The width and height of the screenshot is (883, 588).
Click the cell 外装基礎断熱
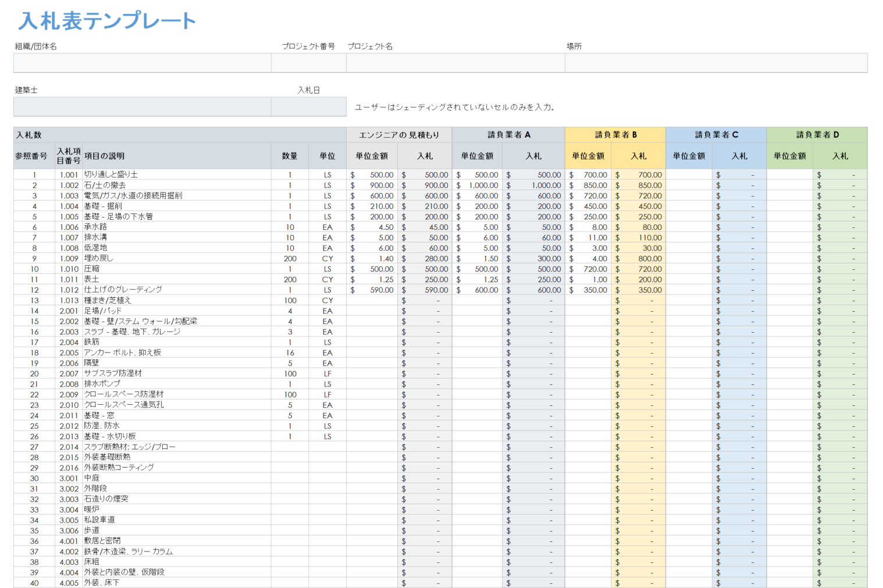177,457
